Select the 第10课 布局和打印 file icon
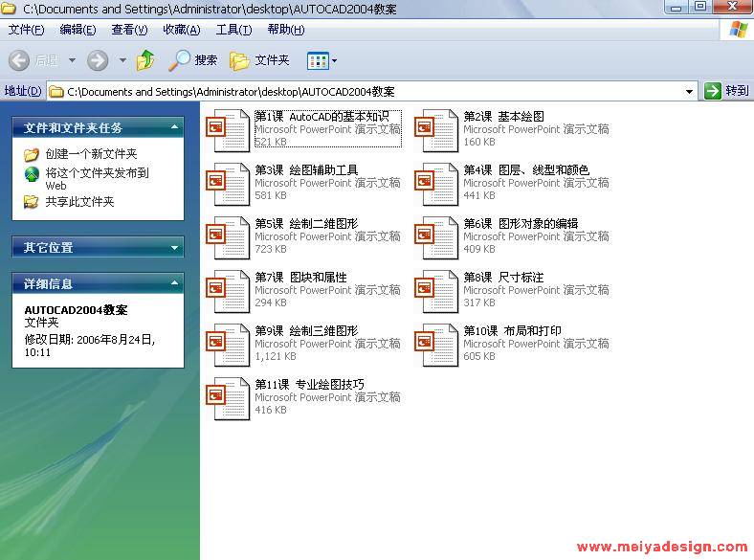The width and height of the screenshot is (754, 560). tap(436, 345)
